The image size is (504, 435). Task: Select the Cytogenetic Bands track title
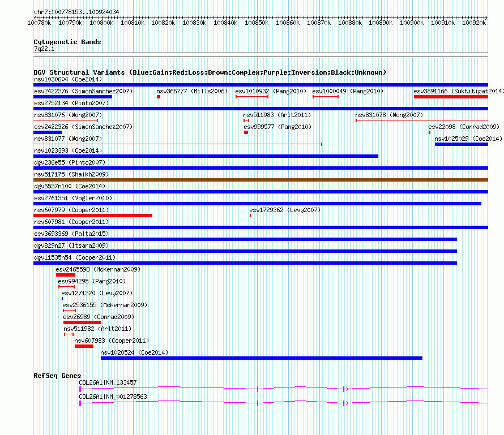[67, 42]
